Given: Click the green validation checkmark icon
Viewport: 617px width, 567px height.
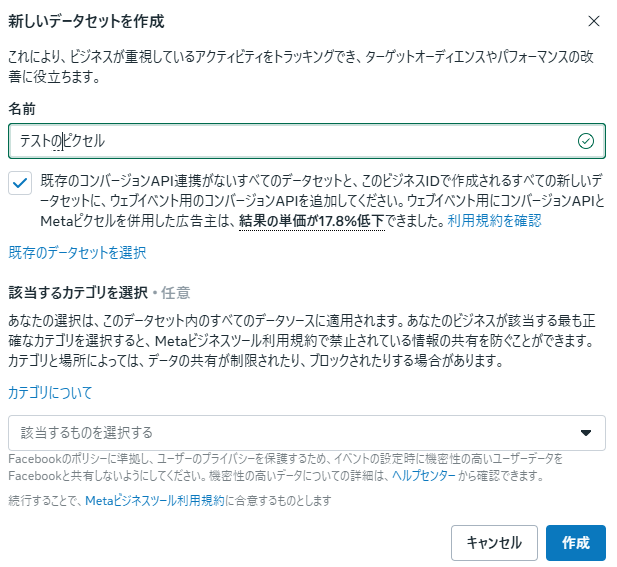Looking at the screenshot, I should click(x=586, y=141).
